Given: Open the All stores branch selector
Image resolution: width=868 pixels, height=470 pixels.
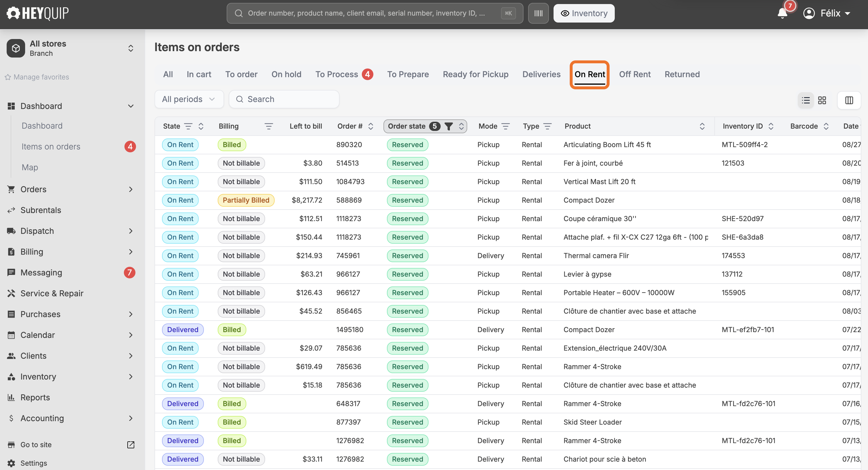Looking at the screenshot, I should click(71, 48).
